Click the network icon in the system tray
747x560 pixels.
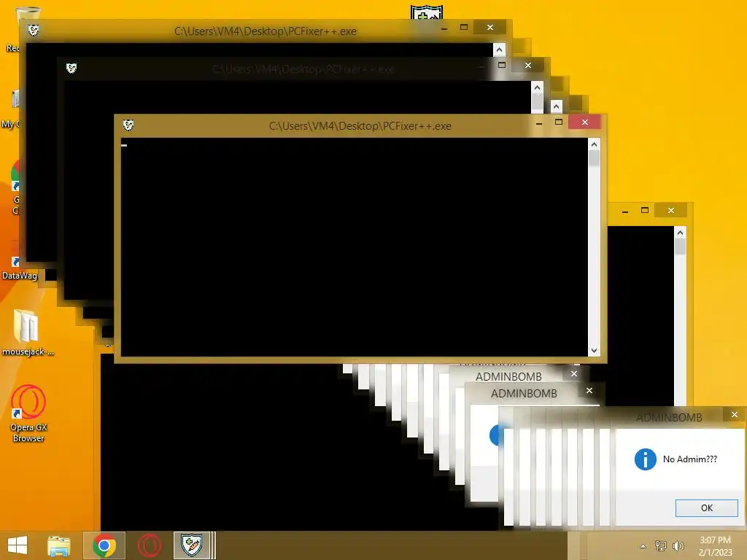coord(661,546)
